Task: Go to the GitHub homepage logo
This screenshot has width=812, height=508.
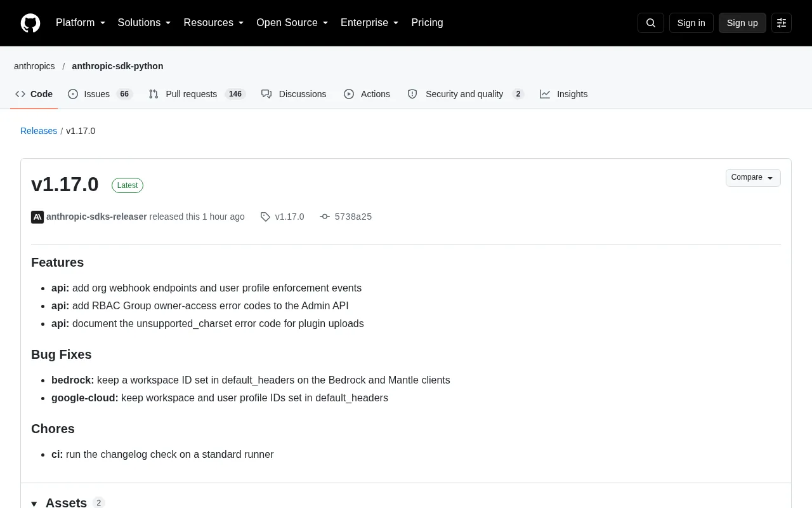Action: [30, 23]
